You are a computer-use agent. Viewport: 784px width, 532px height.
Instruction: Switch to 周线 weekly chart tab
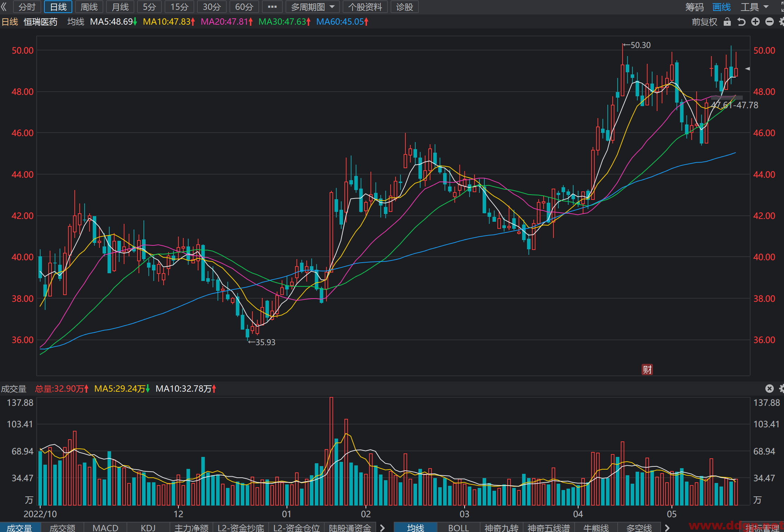click(x=89, y=7)
